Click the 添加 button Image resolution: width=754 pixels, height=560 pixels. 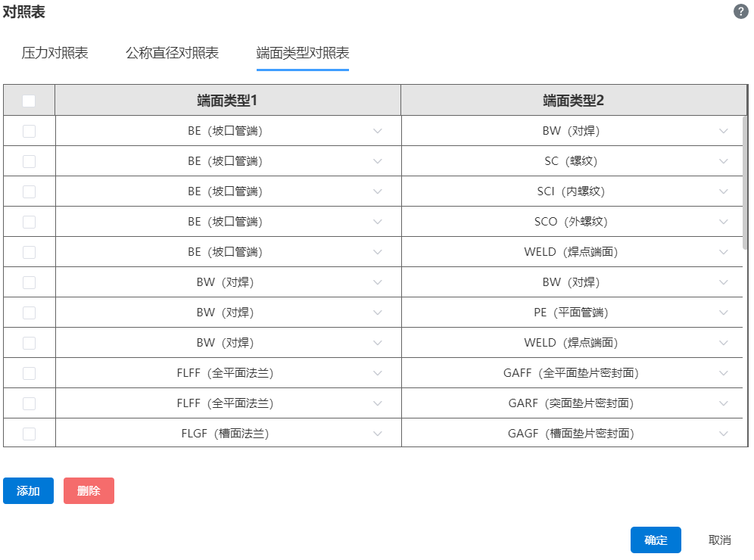28,490
